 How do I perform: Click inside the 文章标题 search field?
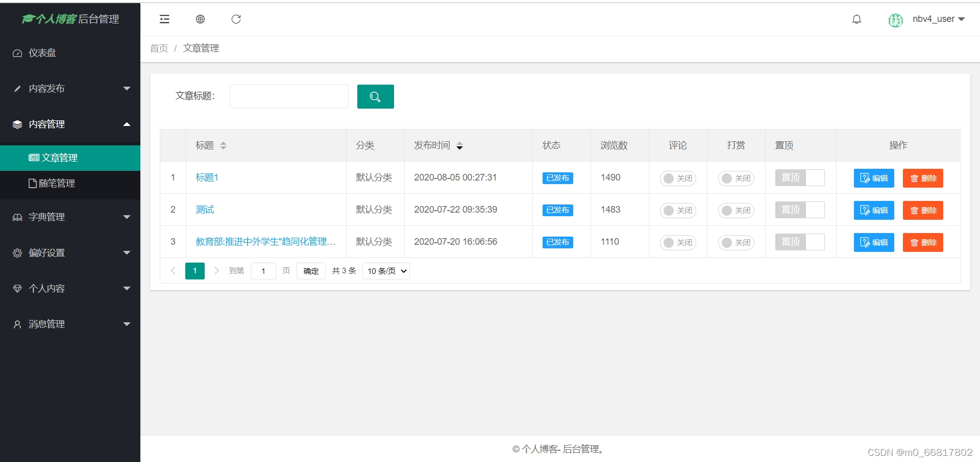288,96
